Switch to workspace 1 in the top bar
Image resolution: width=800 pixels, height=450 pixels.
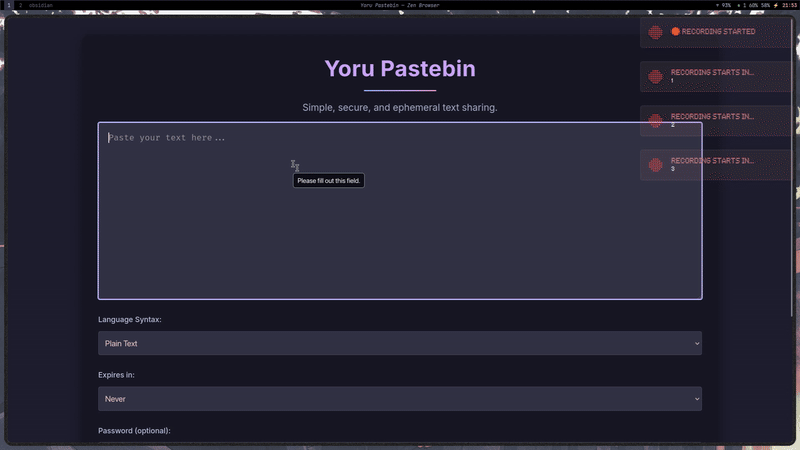pyautogui.click(x=9, y=5)
